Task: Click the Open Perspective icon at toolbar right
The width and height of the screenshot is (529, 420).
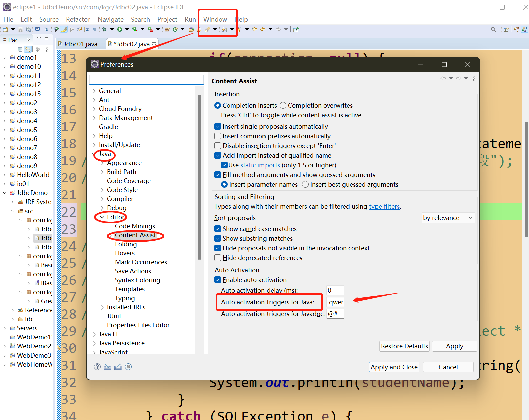Action: click(x=506, y=29)
